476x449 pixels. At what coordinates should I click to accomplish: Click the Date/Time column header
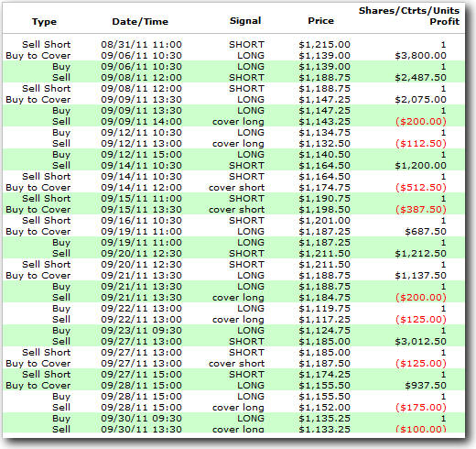click(140, 22)
